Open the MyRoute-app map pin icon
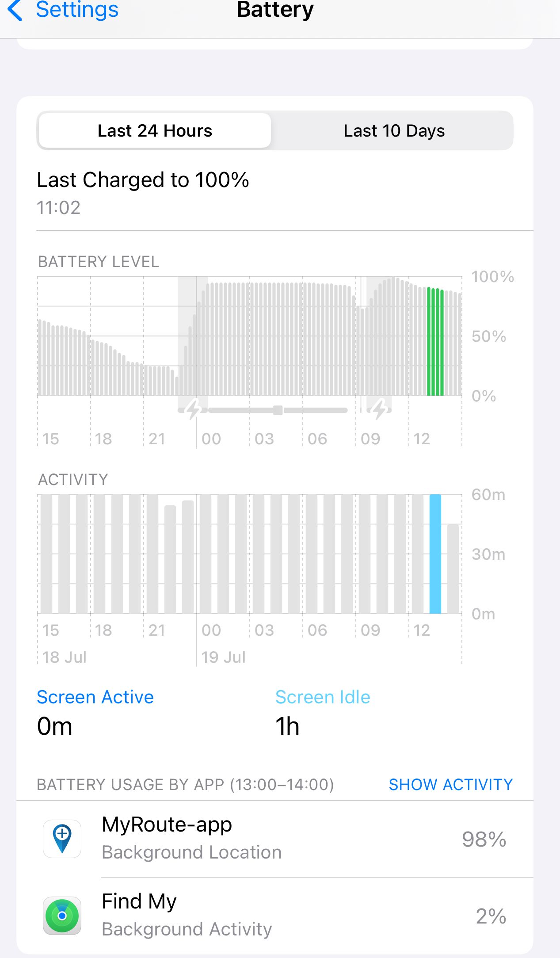Image resolution: width=560 pixels, height=958 pixels. click(62, 839)
